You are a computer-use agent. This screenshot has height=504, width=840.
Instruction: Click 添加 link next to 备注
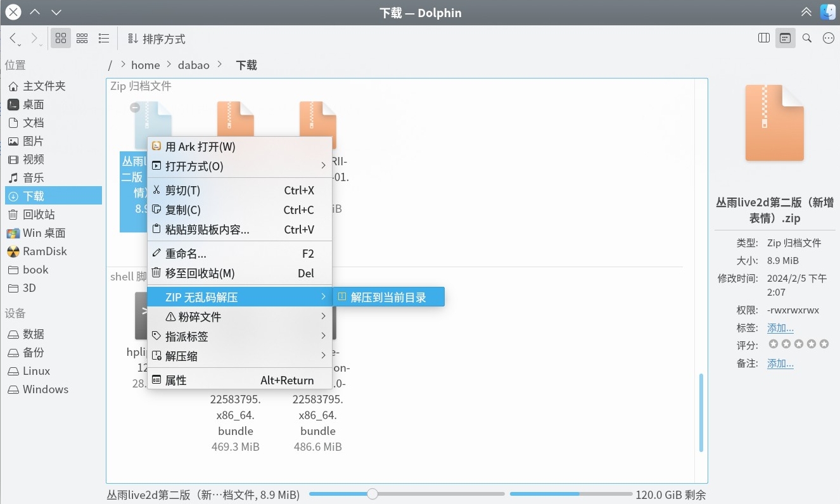tap(780, 363)
